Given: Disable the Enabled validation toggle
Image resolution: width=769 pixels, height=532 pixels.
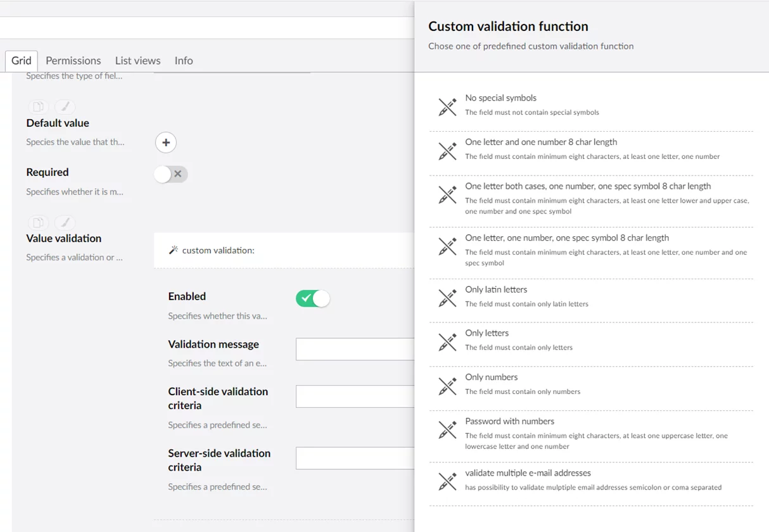Looking at the screenshot, I should pyautogui.click(x=313, y=298).
